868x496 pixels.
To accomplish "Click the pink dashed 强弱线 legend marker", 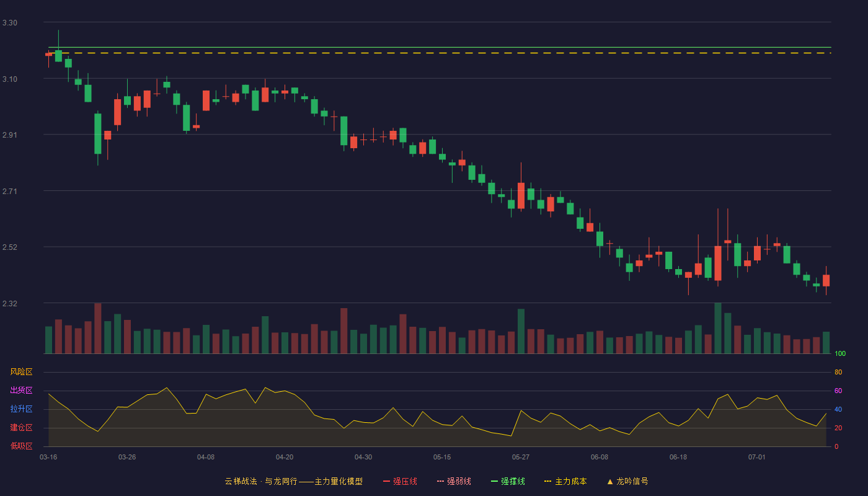I will tap(440, 481).
